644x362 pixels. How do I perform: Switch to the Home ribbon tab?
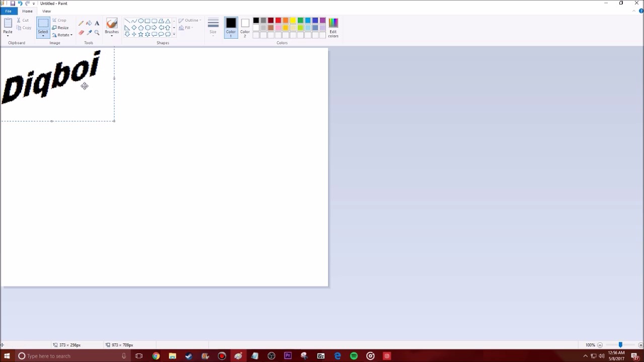coord(27,11)
